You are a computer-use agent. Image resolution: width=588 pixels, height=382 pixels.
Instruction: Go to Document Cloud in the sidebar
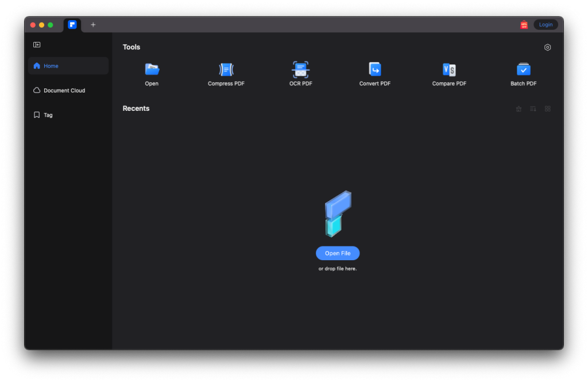[63, 90]
